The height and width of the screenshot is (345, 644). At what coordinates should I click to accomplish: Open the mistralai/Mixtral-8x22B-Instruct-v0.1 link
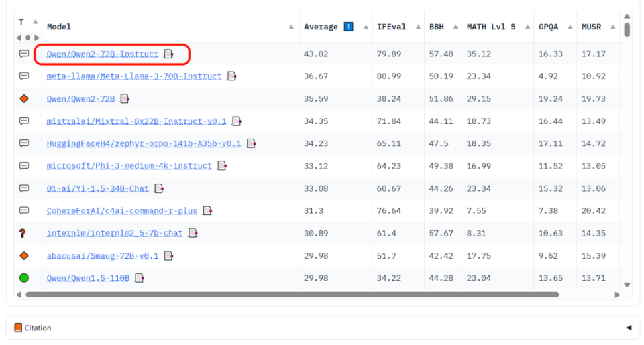pos(136,121)
